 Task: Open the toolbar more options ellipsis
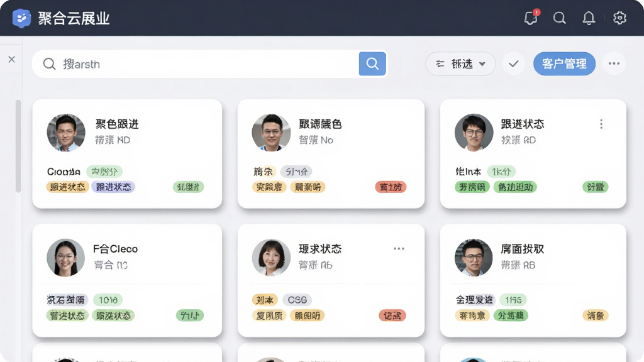pos(614,63)
